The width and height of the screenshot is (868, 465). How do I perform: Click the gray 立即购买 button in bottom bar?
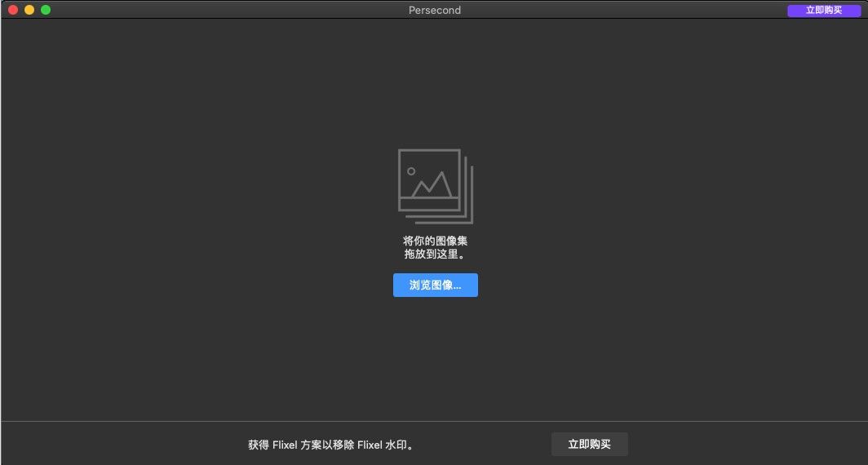(590, 444)
